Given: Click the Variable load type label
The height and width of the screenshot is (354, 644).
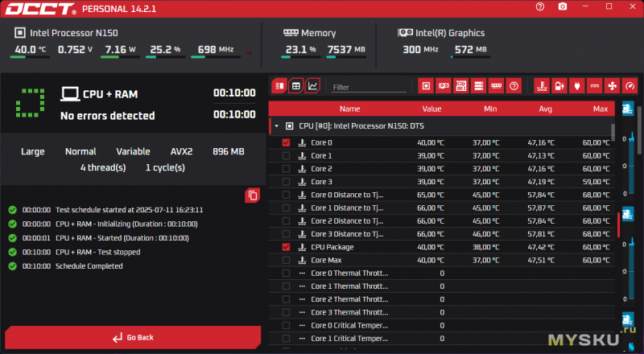Looking at the screenshot, I should pos(133,151).
